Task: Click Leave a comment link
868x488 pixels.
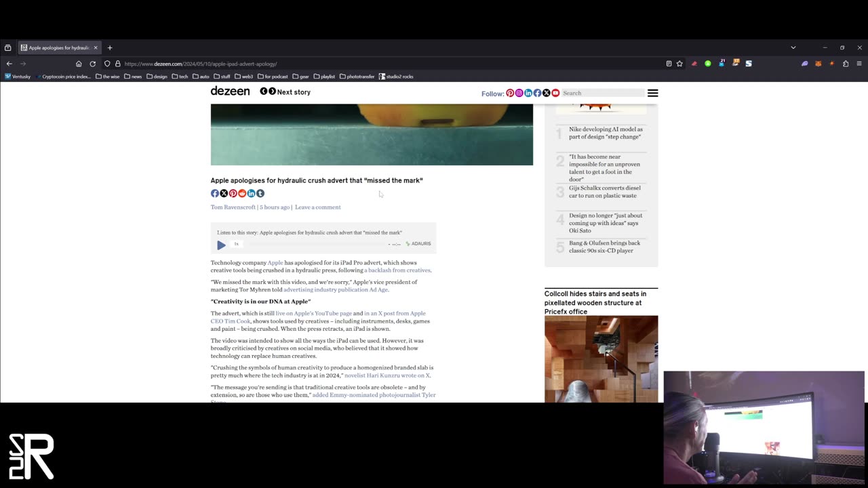Action: [x=317, y=207]
